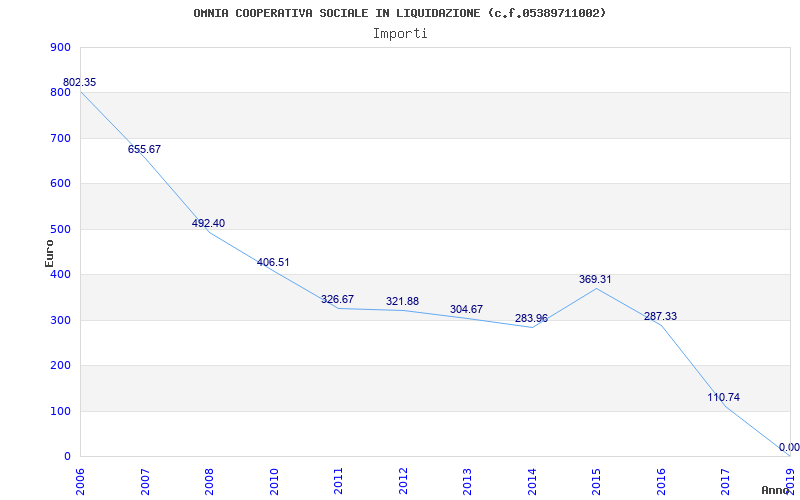The width and height of the screenshot is (800, 500).
Task: Select the 2017 axis year
Action: point(726,481)
